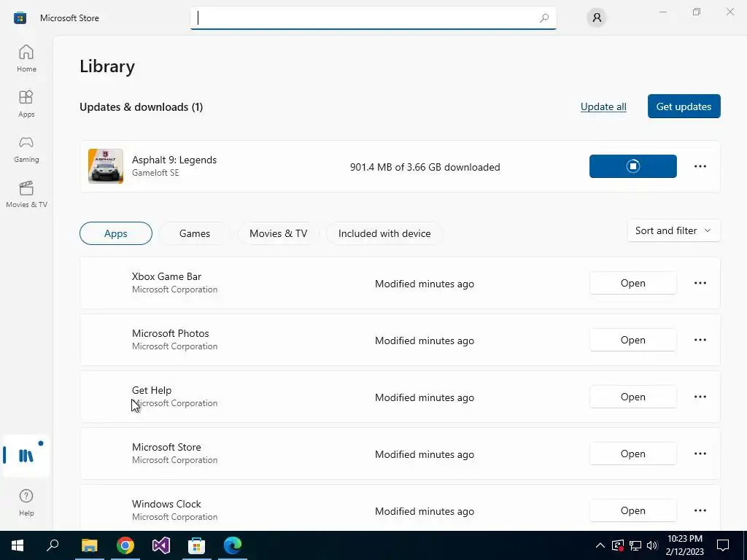The image size is (747, 560).
Task: Open more options for Microsoft Photos
Action: [700, 340]
